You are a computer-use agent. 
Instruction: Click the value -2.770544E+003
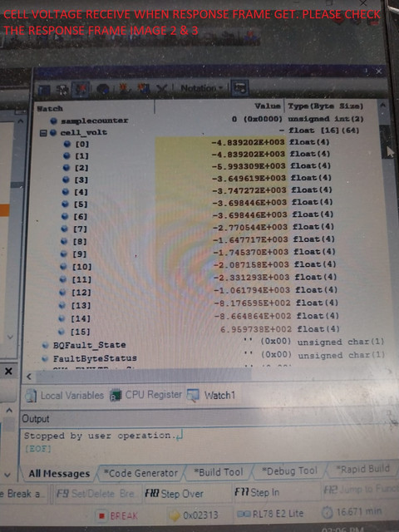250,227
